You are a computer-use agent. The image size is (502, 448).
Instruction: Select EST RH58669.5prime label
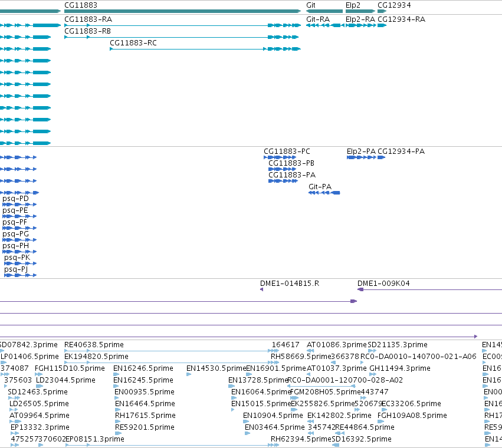pyautogui.click(x=301, y=357)
